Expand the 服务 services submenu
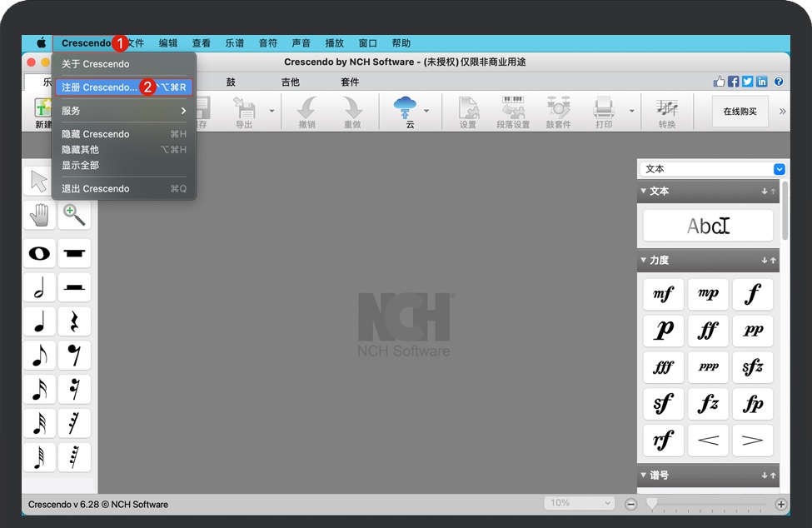Viewport: 812px width, 528px height. tap(124, 111)
